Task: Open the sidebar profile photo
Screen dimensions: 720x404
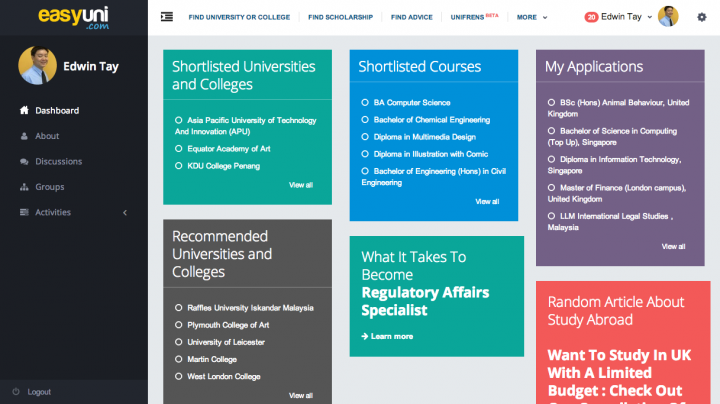Action: pyautogui.click(x=37, y=65)
